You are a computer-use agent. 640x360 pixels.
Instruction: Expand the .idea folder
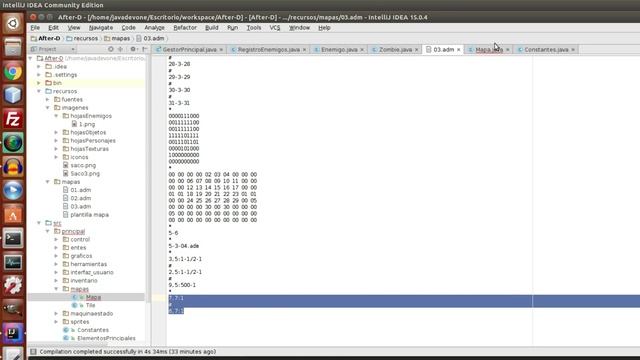tap(39, 67)
